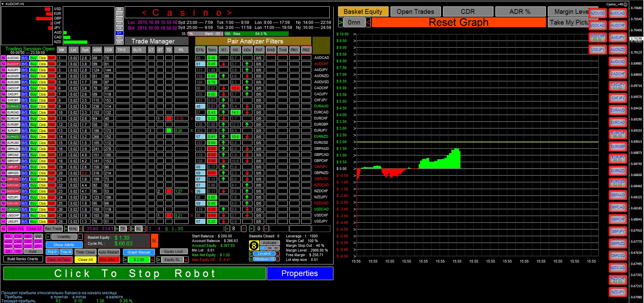Image resolution: width=644 pixels, height=303 pixels.
Task: Open the GBPAUD red chart button on the right
Action: pos(618,195)
